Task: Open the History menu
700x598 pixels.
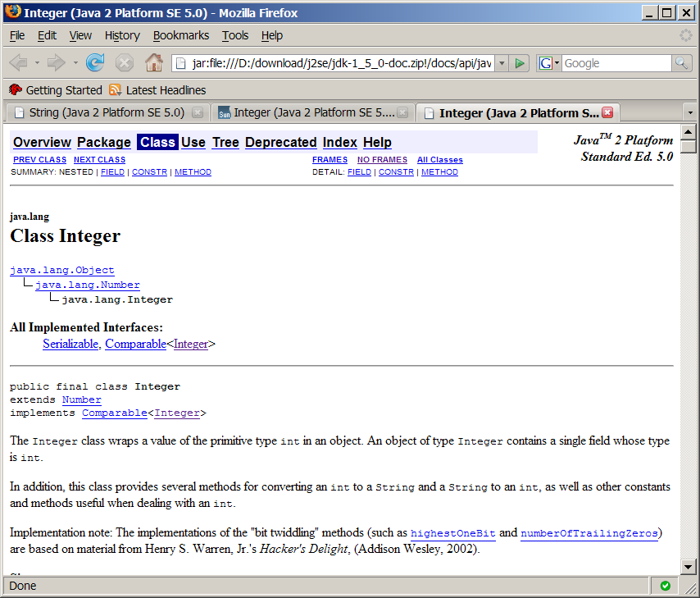Action: [x=122, y=35]
